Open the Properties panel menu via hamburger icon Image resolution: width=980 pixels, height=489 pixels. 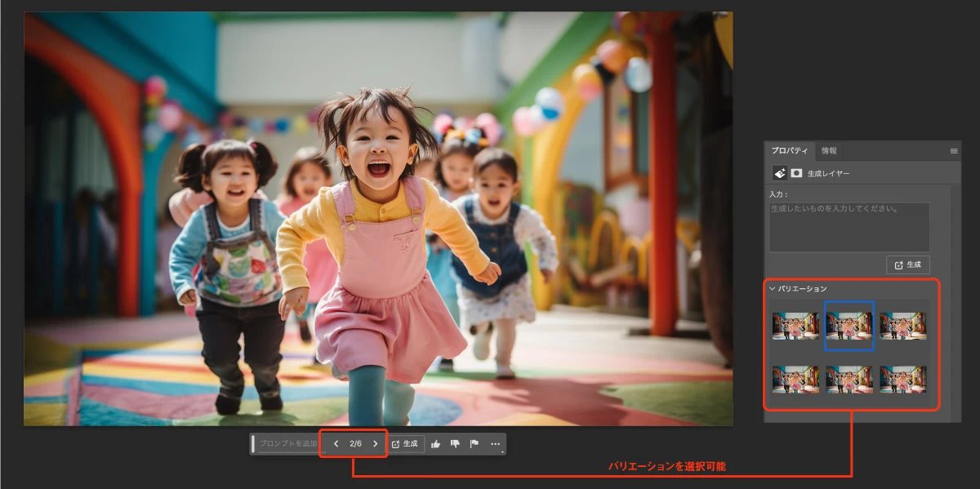click(954, 150)
